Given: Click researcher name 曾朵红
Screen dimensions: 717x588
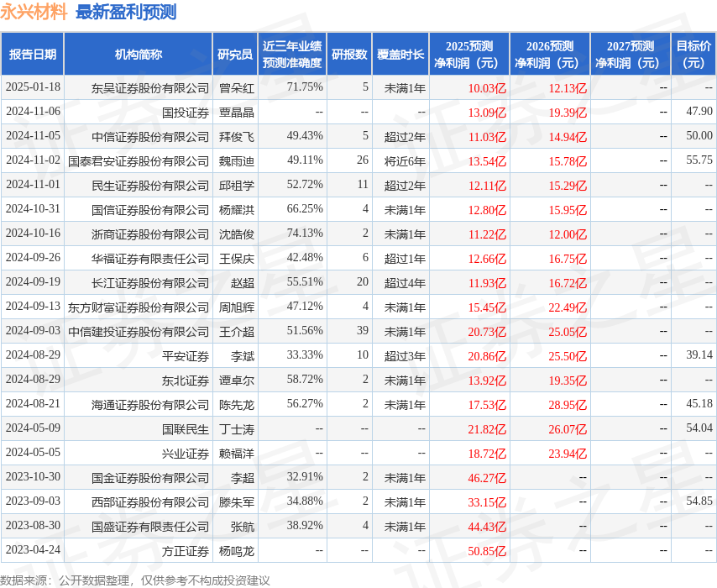Looking at the screenshot, I should pyautogui.click(x=237, y=88).
